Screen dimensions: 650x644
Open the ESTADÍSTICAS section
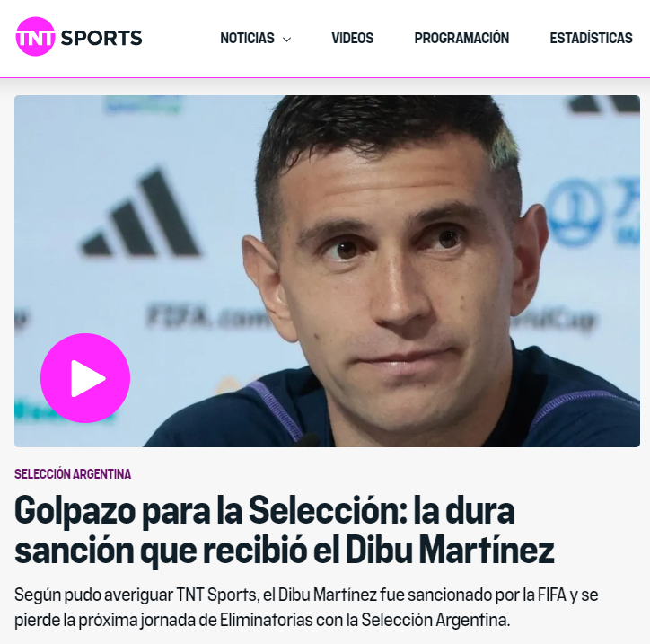click(x=591, y=38)
